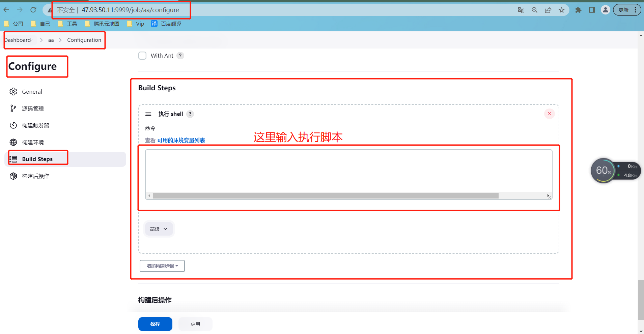Click the 应用 apply button

click(x=195, y=324)
